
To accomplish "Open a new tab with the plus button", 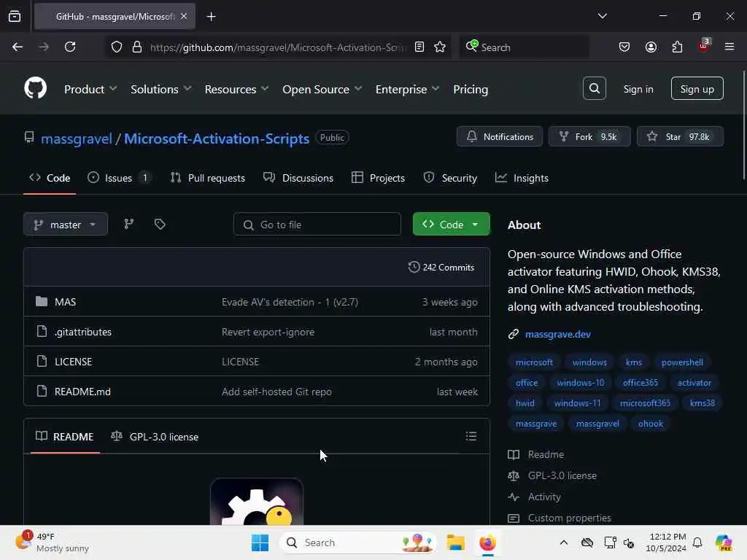I will point(211,17).
